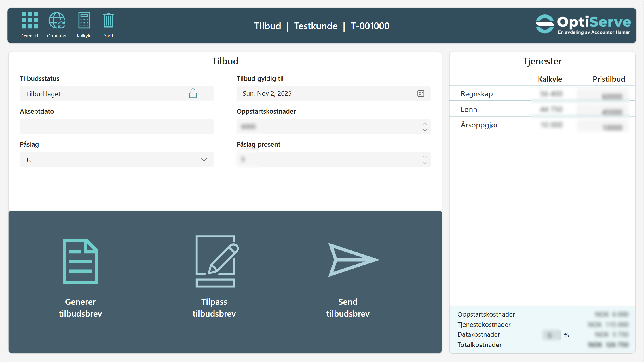Click the Generer tilbudsbrev document icon
The image size is (644, 362).
coord(81,261)
